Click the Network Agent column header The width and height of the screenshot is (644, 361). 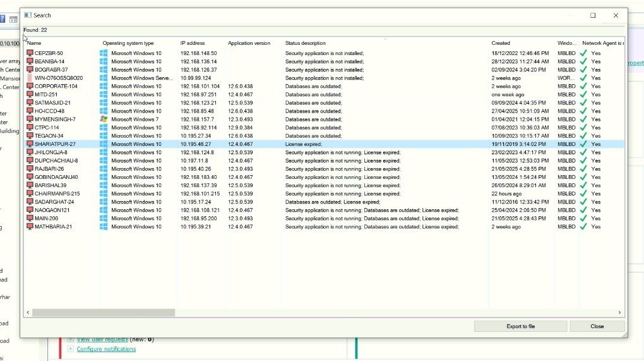click(602, 43)
